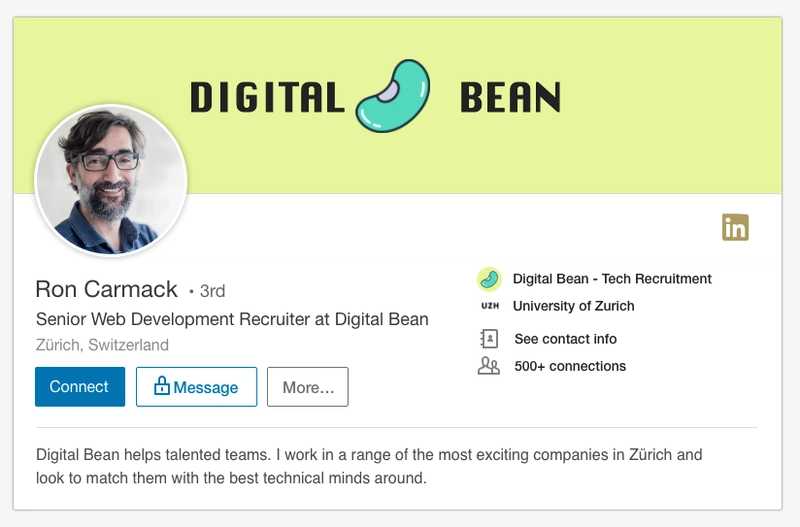The height and width of the screenshot is (527, 800).
Task: Click See contact info link
Action: (565, 339)
